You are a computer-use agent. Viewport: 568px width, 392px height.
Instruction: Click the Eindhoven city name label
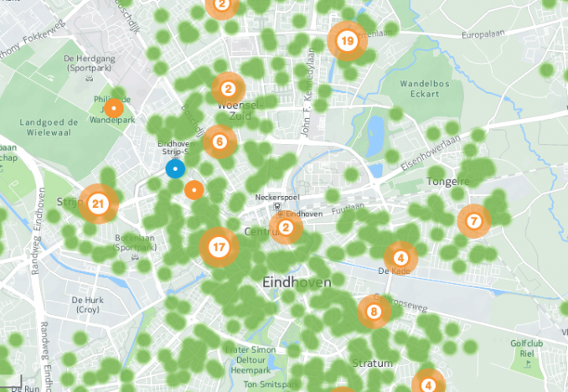click(x=297, y=282)
